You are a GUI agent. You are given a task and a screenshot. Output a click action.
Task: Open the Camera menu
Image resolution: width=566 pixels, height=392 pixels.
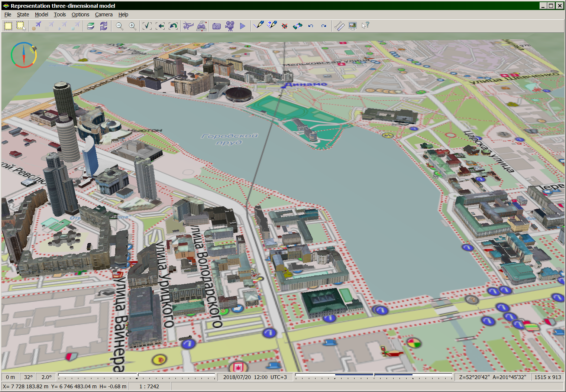point(103,14)
